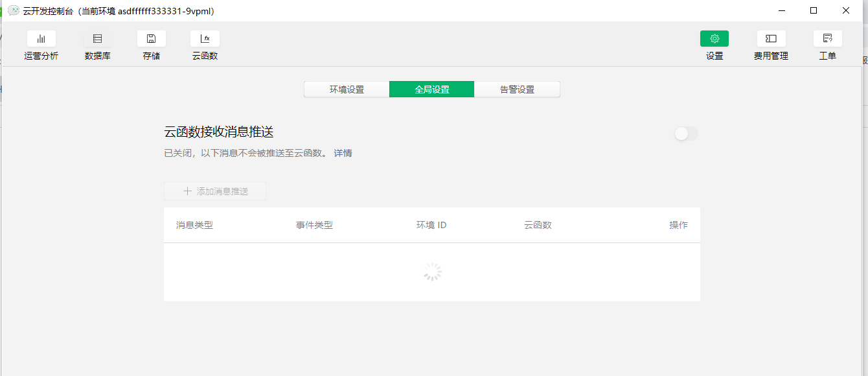Click the 云函数接收消息推送 heading text
This screenshot has height=376, width=868.
click(x=219, y=132)
